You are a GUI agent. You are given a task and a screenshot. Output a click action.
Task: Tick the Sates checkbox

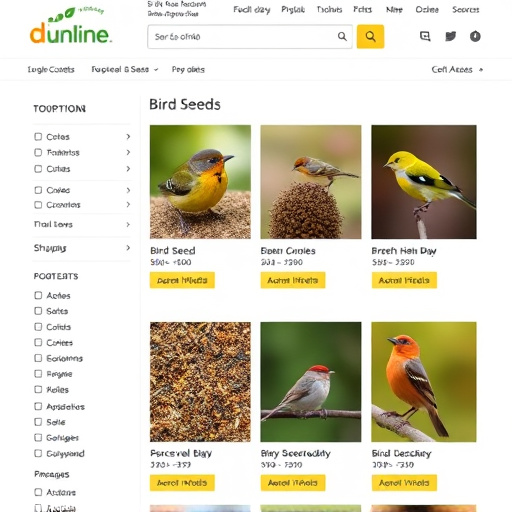38,311
